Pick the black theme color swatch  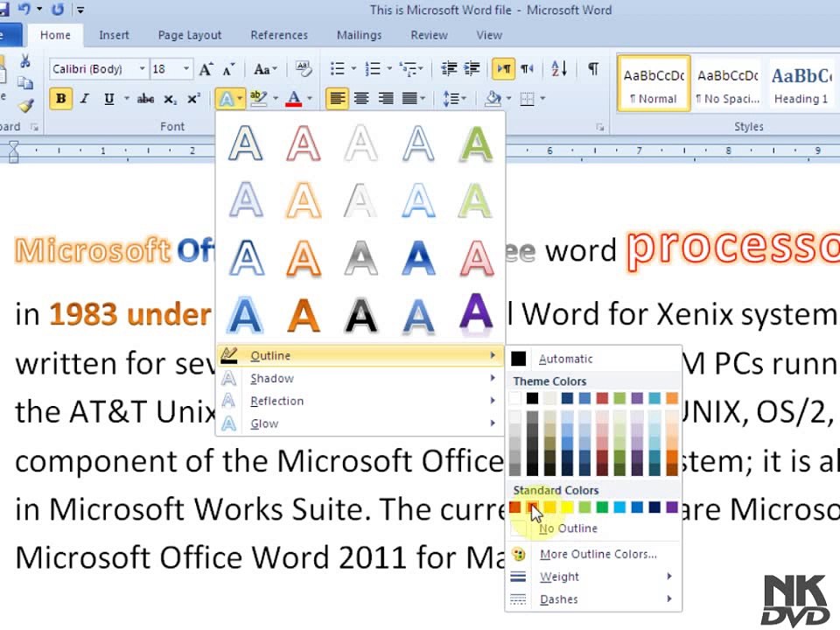click(532, 398)
